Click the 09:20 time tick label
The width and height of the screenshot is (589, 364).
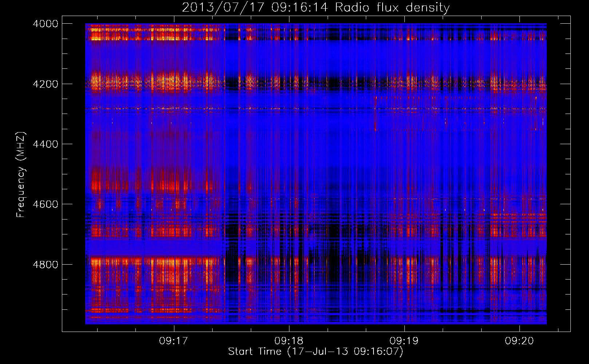519,341
